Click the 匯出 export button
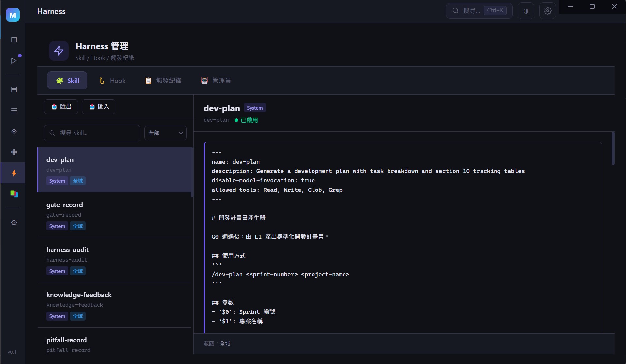This screenshot has height=364, width=626. coord(61,107)
